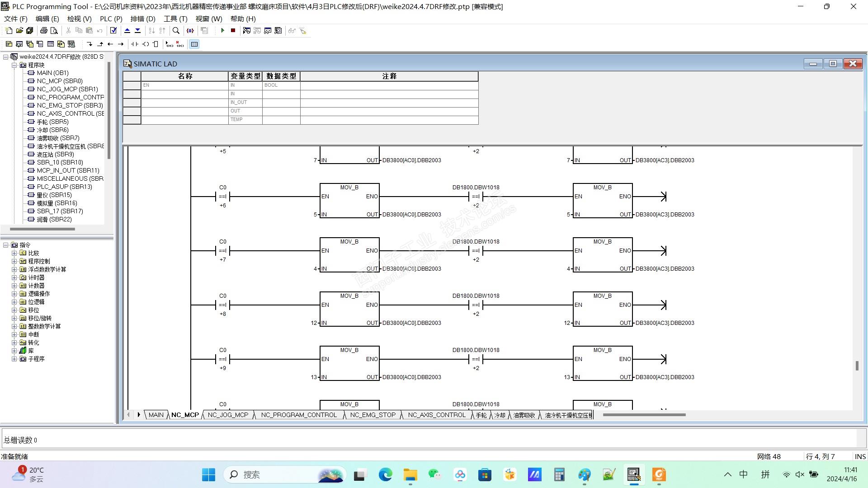Click the Find magnifier toolbar icon

pos(176,31)
